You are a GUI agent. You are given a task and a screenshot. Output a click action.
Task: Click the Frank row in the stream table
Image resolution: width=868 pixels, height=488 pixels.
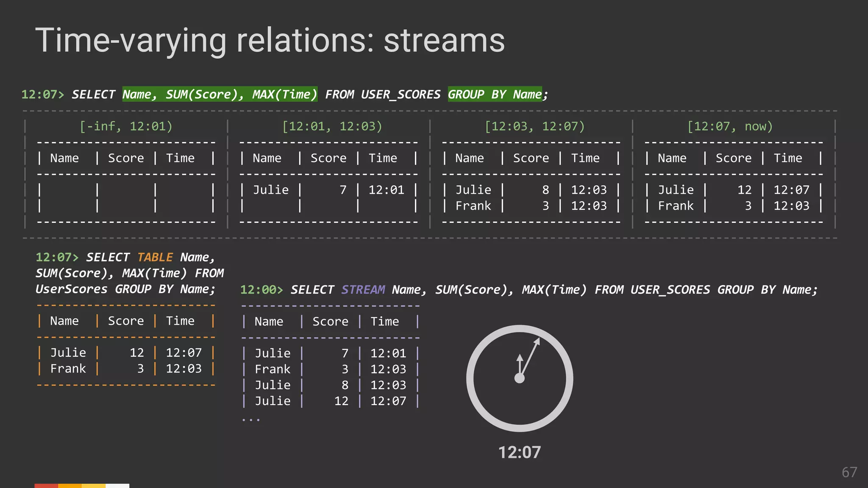[273, 369]
